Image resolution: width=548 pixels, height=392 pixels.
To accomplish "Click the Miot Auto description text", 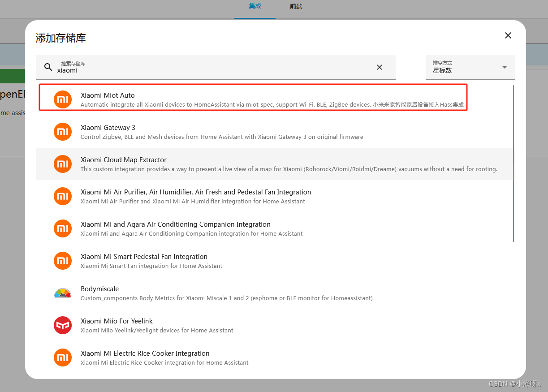I will coord(272,105).
